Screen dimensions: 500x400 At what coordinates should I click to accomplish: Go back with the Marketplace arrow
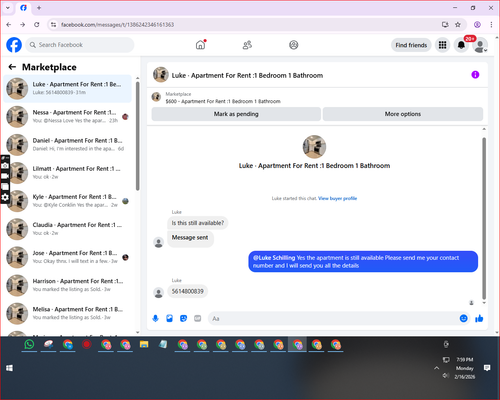coord(12,67)
